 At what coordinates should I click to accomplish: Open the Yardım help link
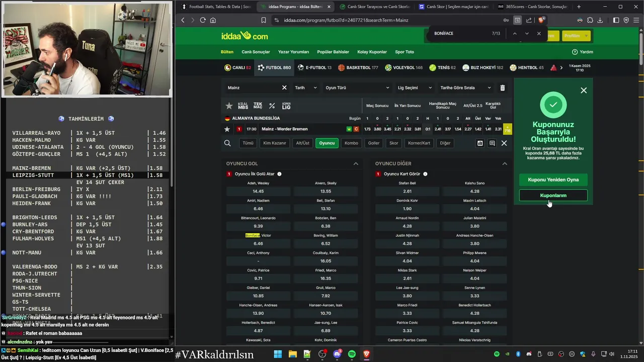click(583, 52)
